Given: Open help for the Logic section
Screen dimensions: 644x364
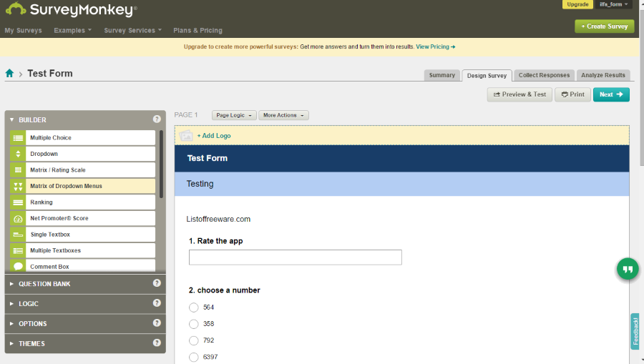Looking at the screenshot, I should (157, 302).
